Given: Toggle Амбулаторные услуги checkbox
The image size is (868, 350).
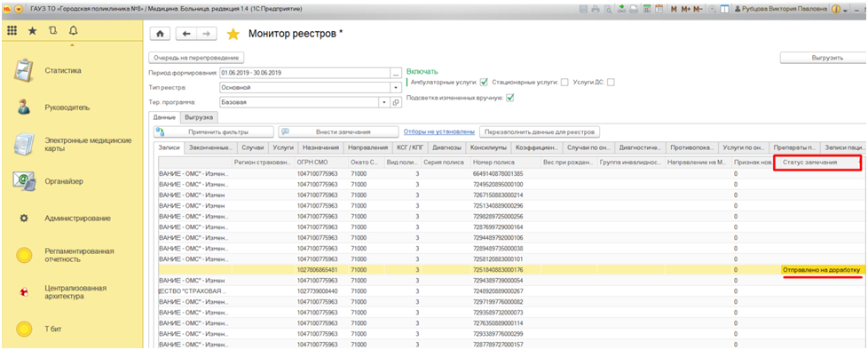Looking at the screenshot, I should [484, 82].
